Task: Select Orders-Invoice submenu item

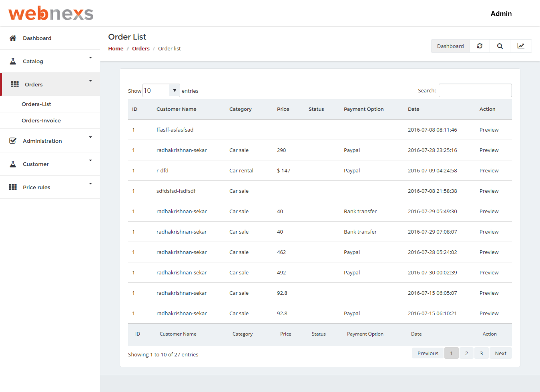Action: [x=50, y=120]
